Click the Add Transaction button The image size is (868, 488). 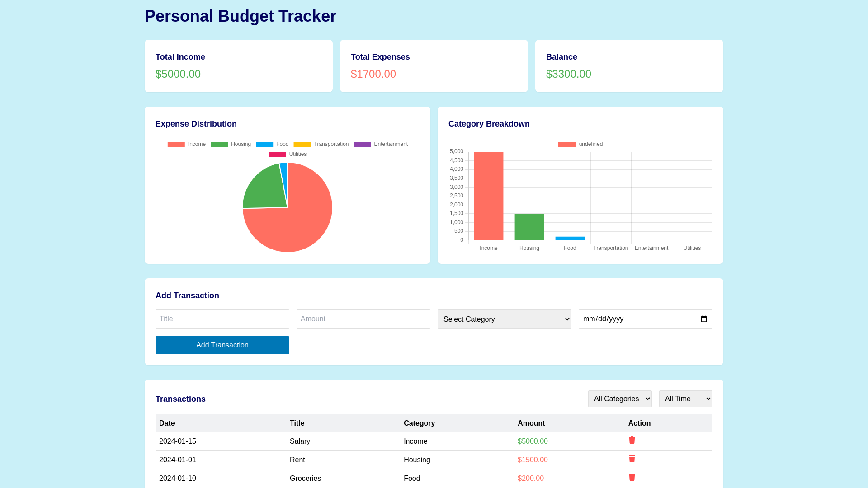[x=222, y=345]
